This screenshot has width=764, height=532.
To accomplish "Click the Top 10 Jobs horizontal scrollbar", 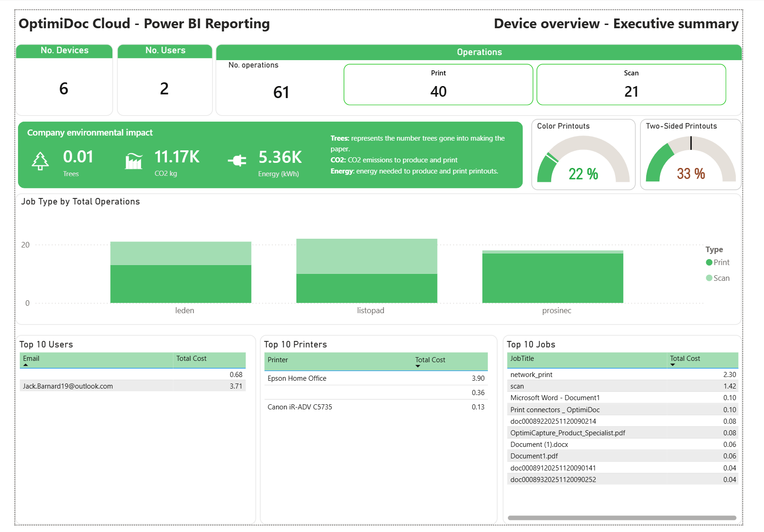I will coord(622,518).
